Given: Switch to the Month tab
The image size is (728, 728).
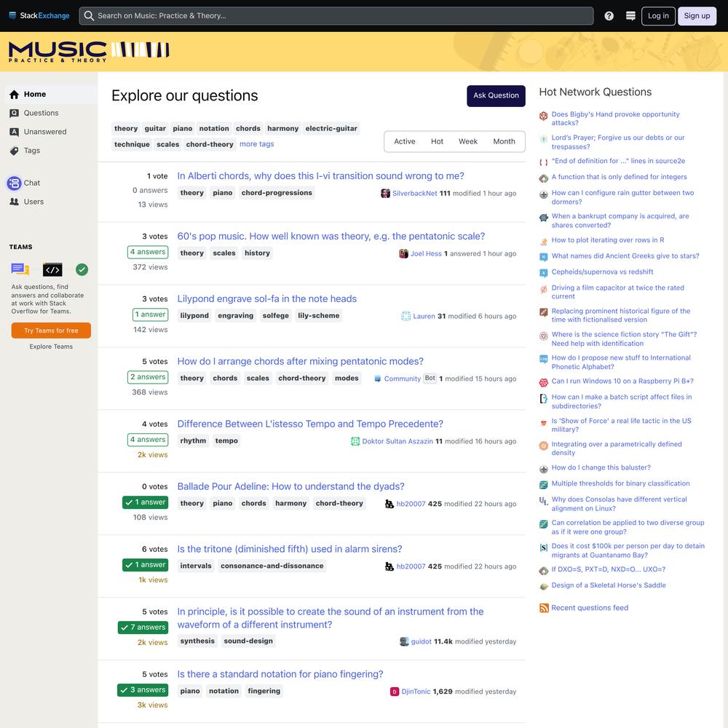Looking at the screenshot, I should (x=504, y=142).
